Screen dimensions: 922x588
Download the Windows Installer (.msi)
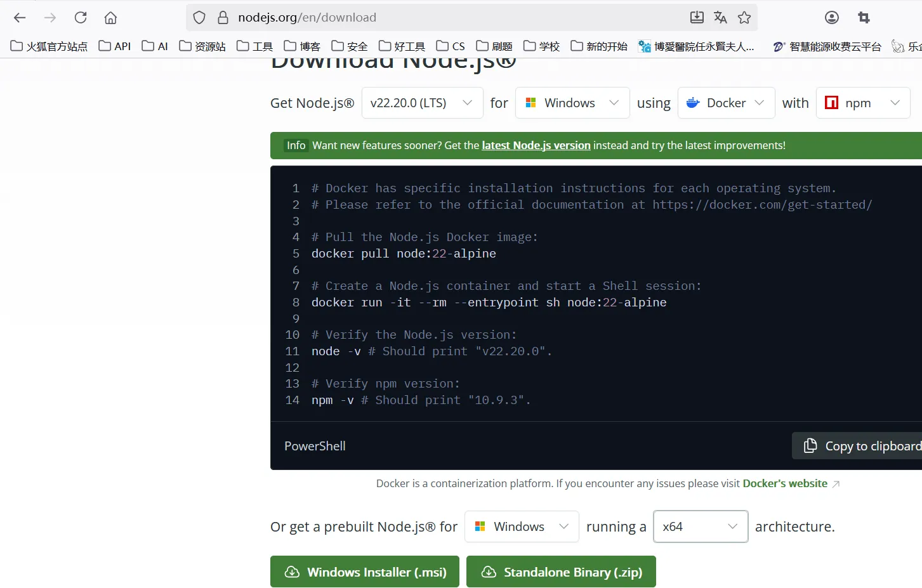[365, 572]
